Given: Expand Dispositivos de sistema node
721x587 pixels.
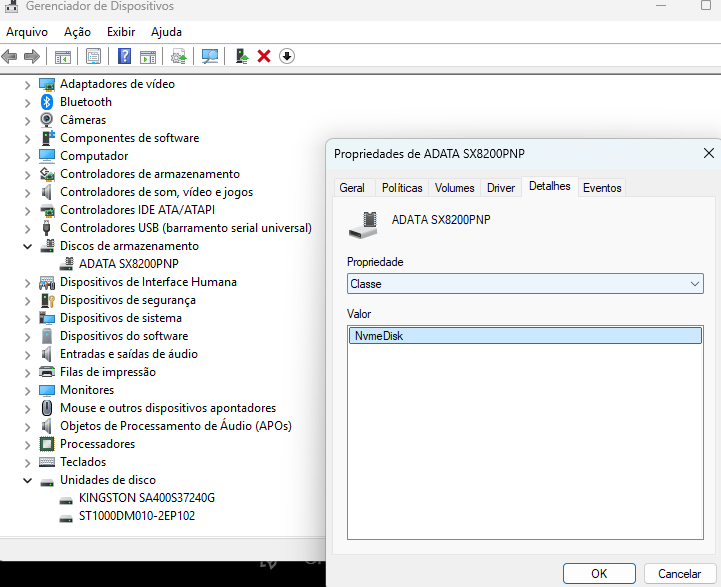Looking at the screenshot, I should tap(27, 319).
